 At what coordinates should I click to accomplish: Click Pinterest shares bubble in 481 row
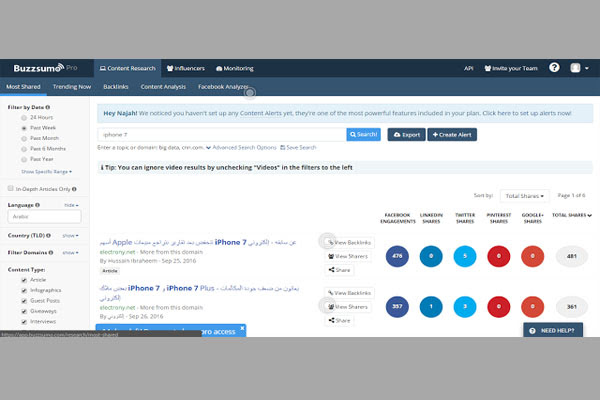pos(499,256)
